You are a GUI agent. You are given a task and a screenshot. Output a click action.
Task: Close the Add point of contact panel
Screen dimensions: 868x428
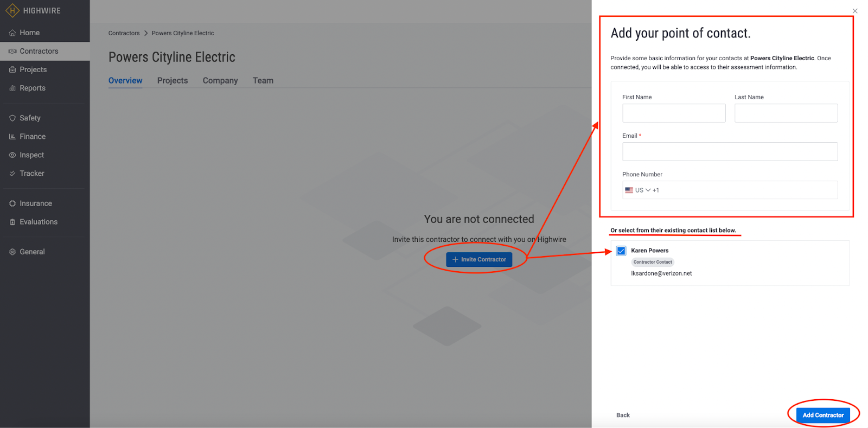click(x=855, y=11)
